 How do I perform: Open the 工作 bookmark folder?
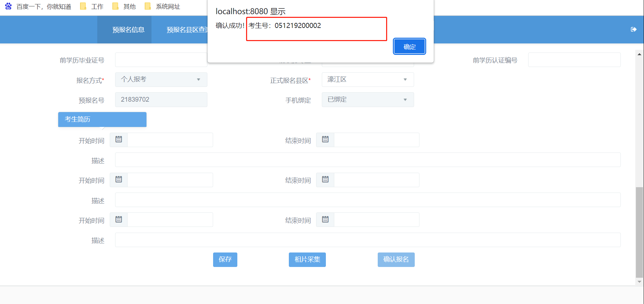[92, 7]
